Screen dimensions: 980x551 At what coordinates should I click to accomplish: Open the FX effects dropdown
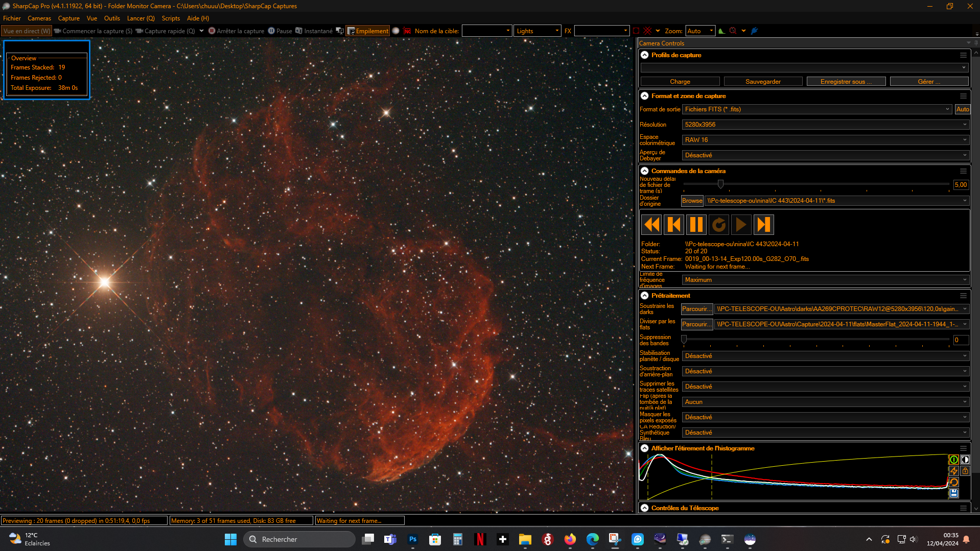click(x=601, y=31)
